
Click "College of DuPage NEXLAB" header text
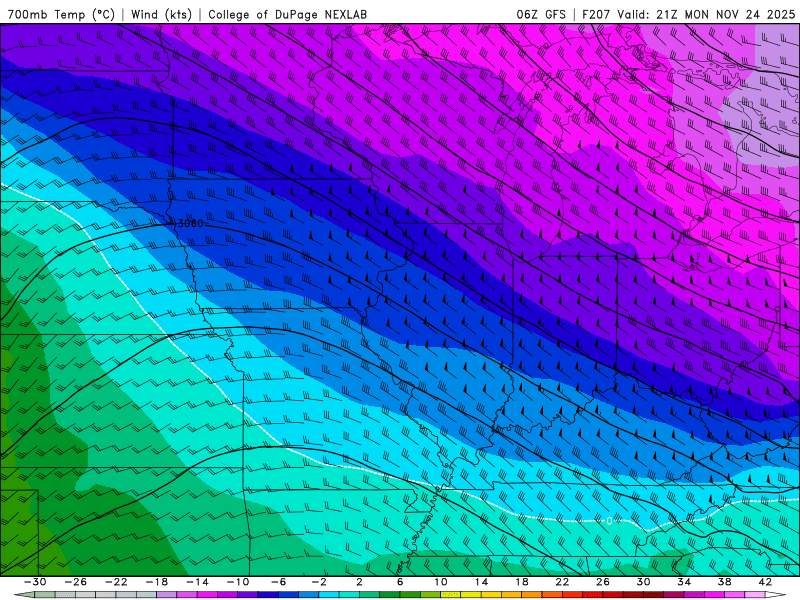coord(287,15)
